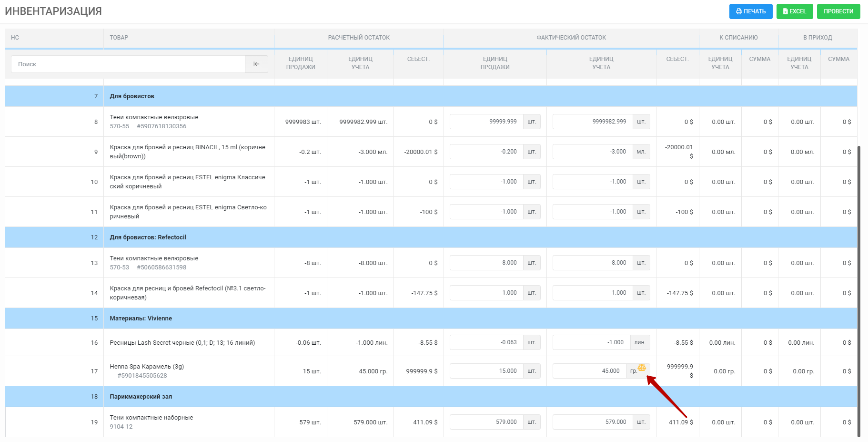Click the clear-search arrow icon
Screen dimensions: 868x442
point(256,64)
